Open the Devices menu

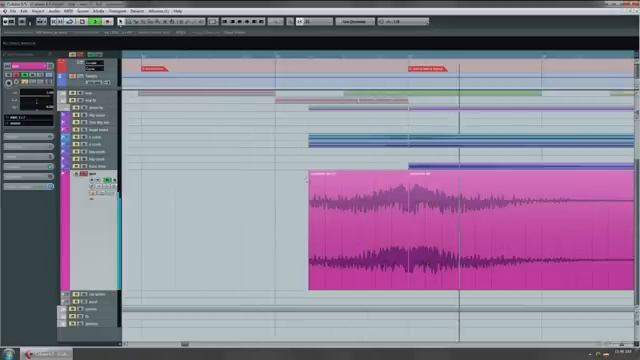pos(137,11)
